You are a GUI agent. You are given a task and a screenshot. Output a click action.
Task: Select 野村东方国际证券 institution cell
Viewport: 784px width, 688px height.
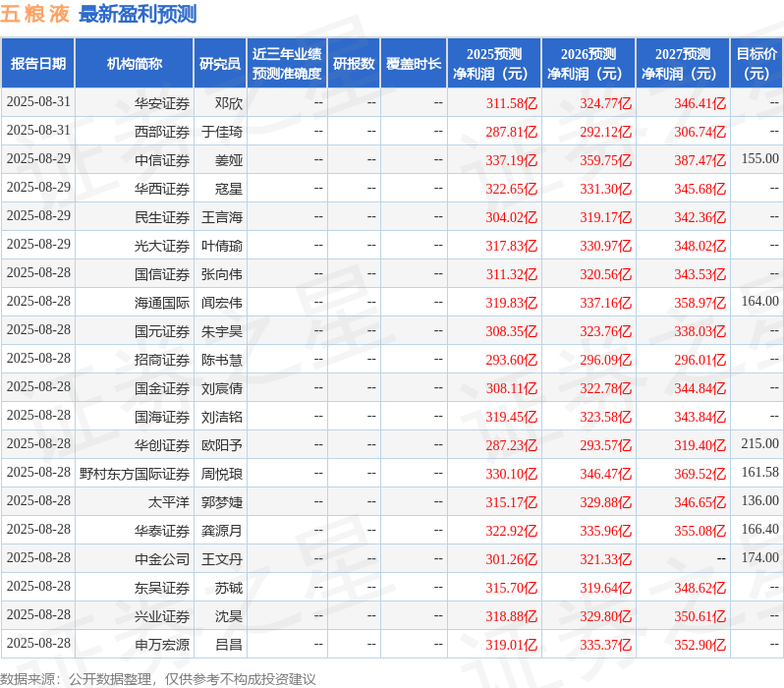135,474
